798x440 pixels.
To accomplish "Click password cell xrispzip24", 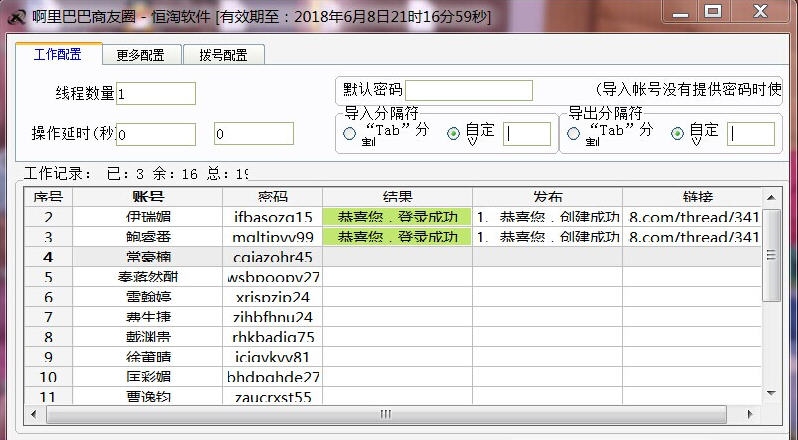I will tap(272, 297).
